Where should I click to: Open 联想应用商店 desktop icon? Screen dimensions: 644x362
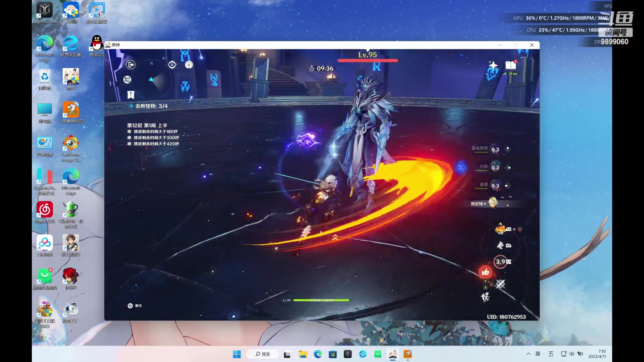pos(45,279)
